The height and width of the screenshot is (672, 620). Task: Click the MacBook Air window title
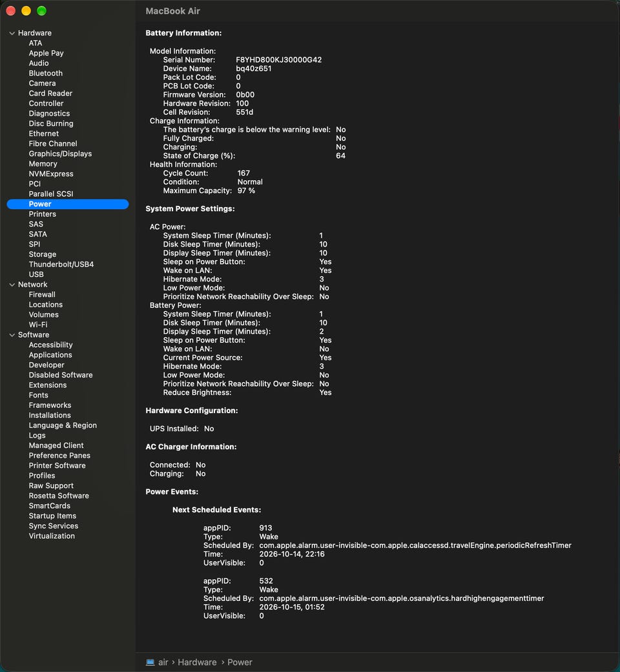173,11
